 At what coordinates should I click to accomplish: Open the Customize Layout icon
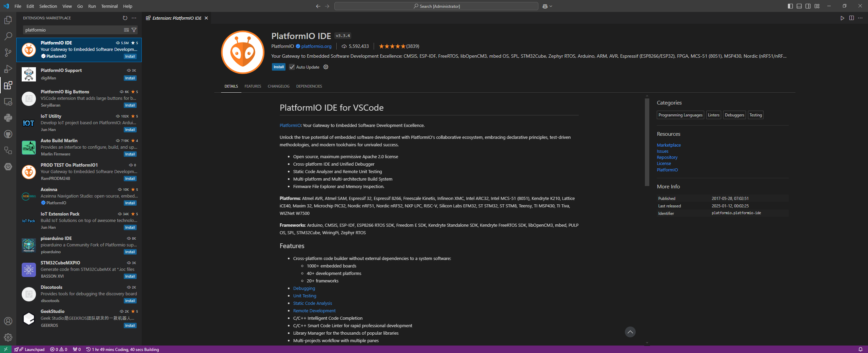click(x=817, y=6)
